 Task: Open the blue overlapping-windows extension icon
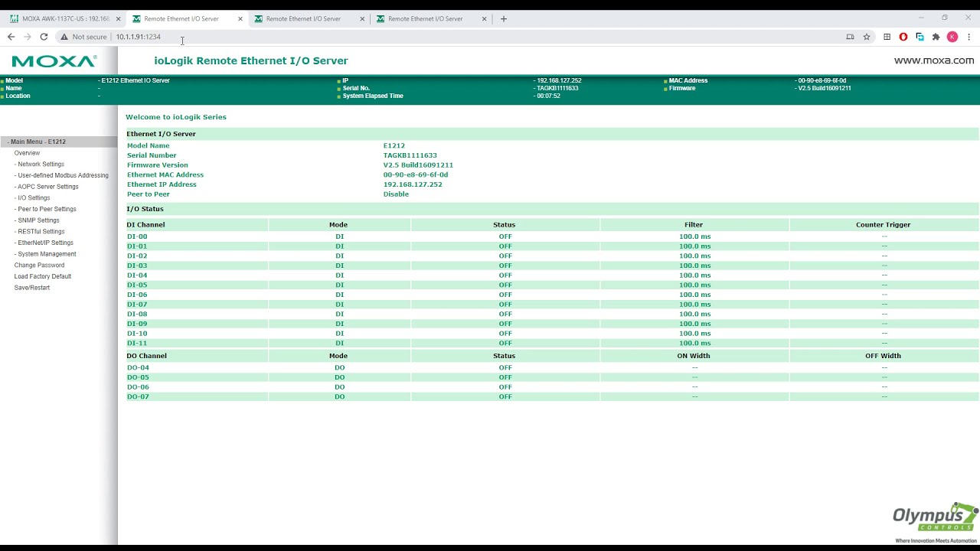click(x=920, y=37)
